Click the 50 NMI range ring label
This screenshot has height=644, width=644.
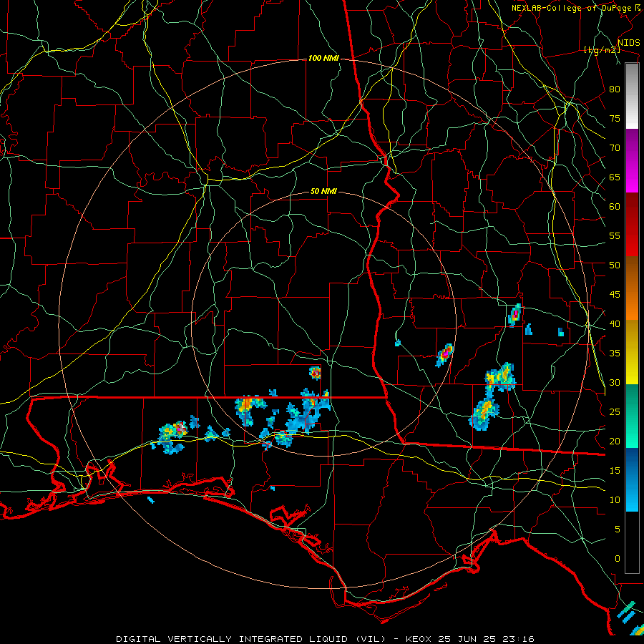[x=323, y=191]
